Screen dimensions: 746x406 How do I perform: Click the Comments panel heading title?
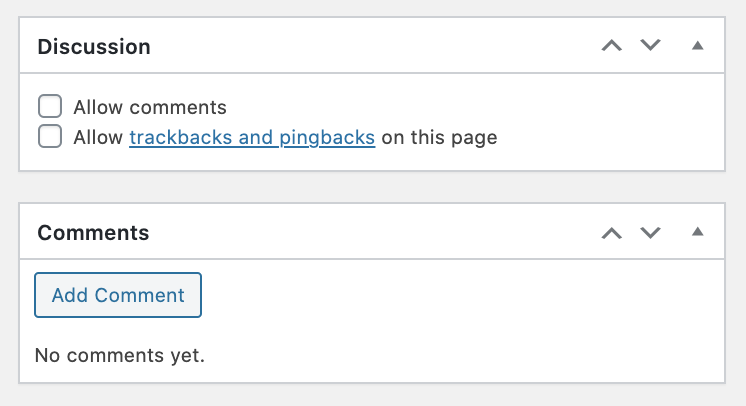(93, 234)
